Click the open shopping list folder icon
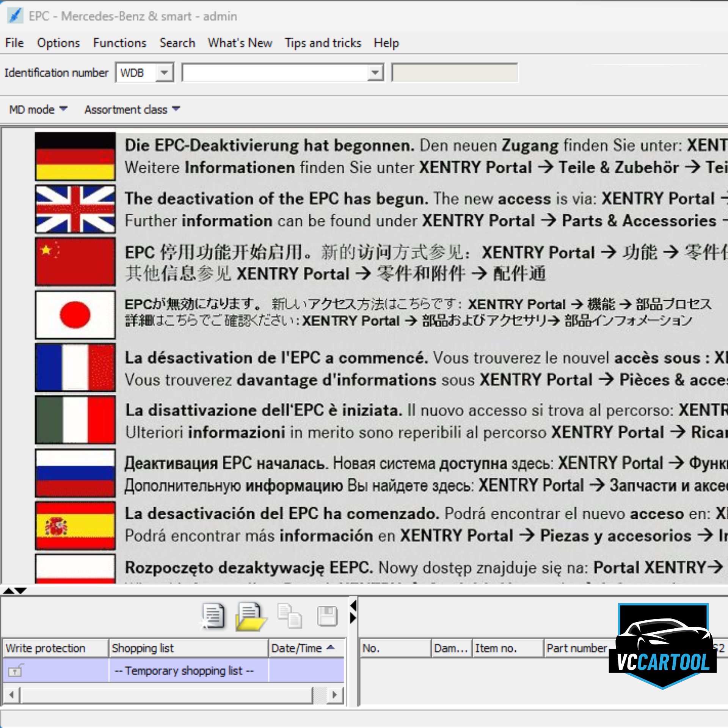Screen dimensions: 728x728 pos(251,617)
